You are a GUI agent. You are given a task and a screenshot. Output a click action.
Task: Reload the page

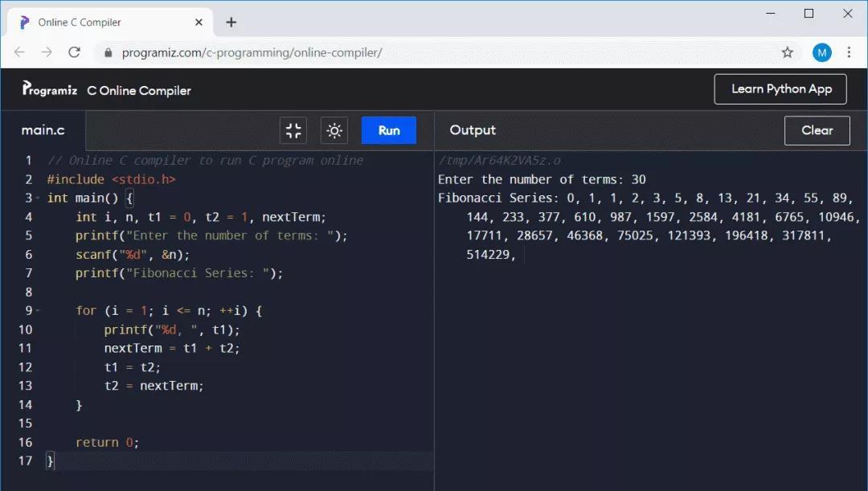[74, 52]
